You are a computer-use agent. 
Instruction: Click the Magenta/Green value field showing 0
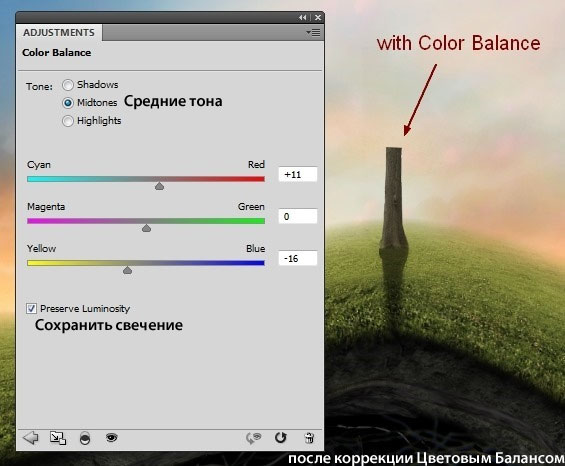click(x=298, y=216)
